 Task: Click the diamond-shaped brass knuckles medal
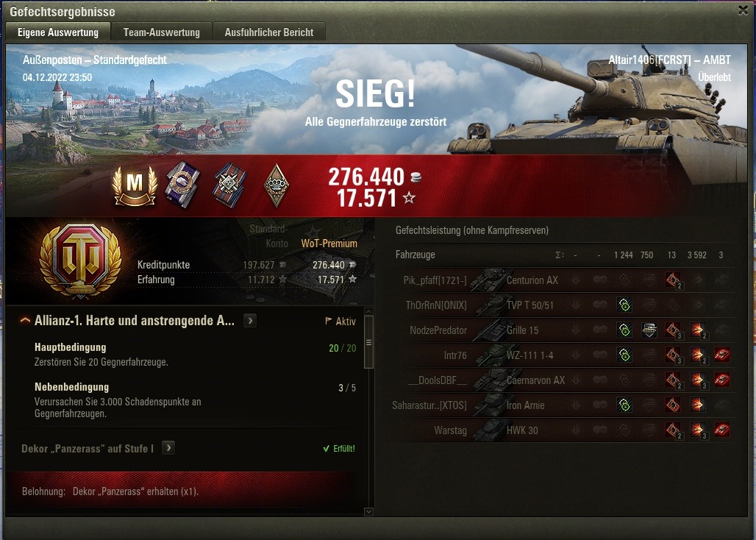277,185
